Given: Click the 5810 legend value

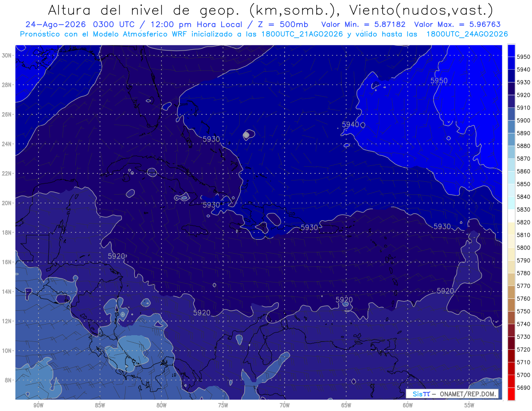Looking at the screenshot, I should tap(523, 235).
